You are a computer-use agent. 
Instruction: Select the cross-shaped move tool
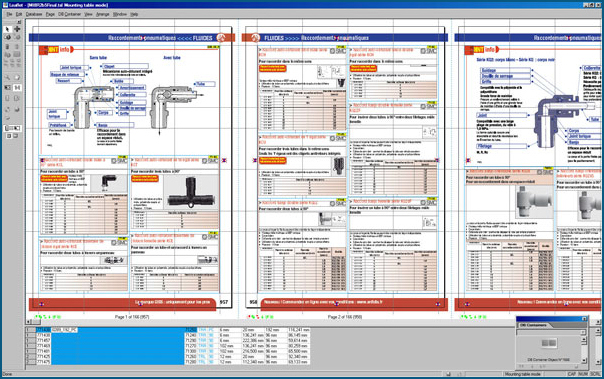17,29
